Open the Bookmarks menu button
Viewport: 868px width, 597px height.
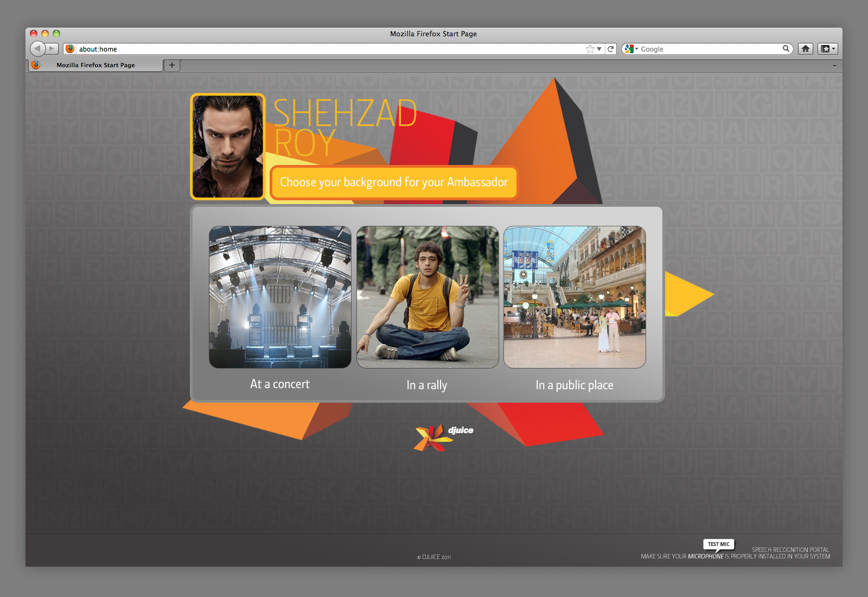[x=828, y=49]
